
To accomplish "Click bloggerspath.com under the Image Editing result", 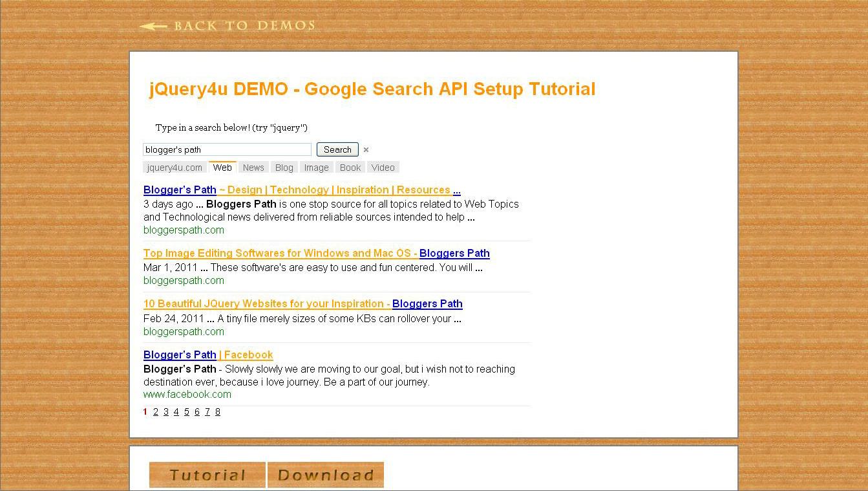I will (184, 281).
